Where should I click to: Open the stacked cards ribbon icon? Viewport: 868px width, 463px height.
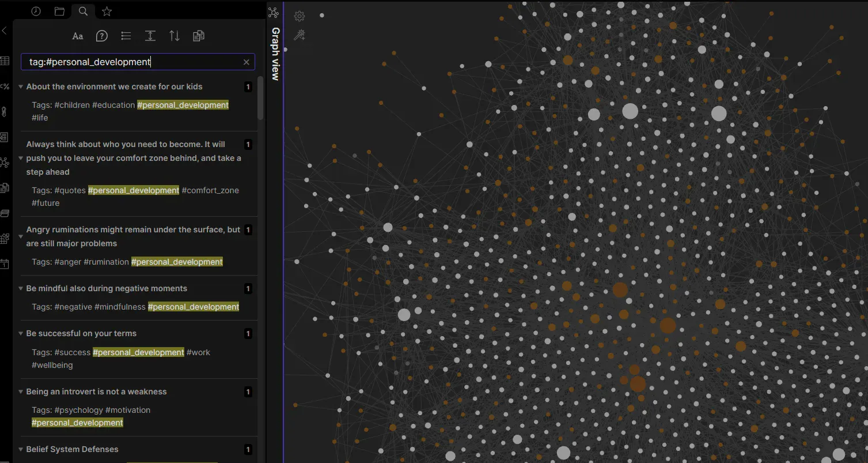(4, 213)
